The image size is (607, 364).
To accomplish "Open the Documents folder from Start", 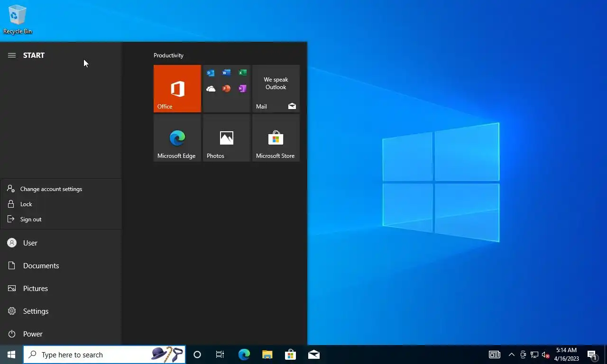I will 61,265.
